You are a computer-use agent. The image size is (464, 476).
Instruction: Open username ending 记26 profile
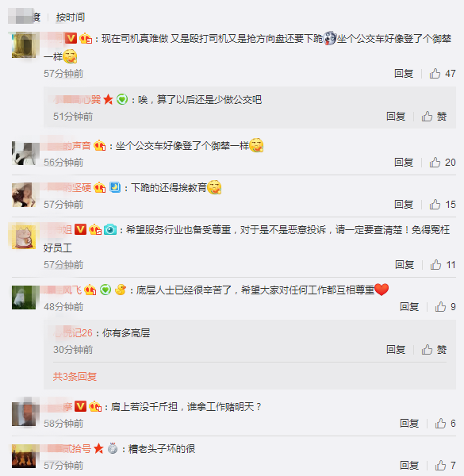[73, 333]
